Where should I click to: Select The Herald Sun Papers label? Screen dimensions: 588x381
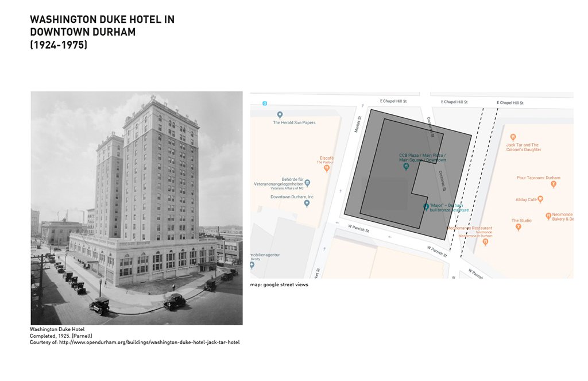point(294,122)
